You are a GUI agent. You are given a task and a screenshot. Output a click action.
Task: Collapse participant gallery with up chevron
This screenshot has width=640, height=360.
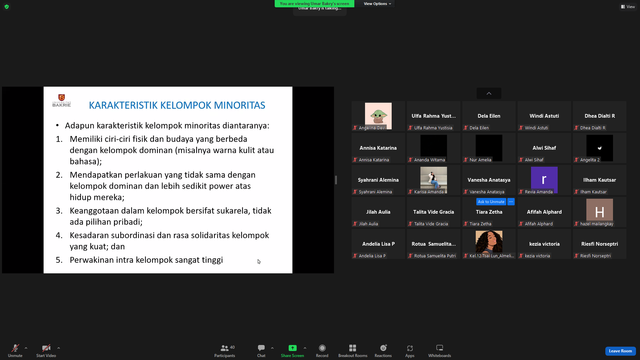(489, 93)
